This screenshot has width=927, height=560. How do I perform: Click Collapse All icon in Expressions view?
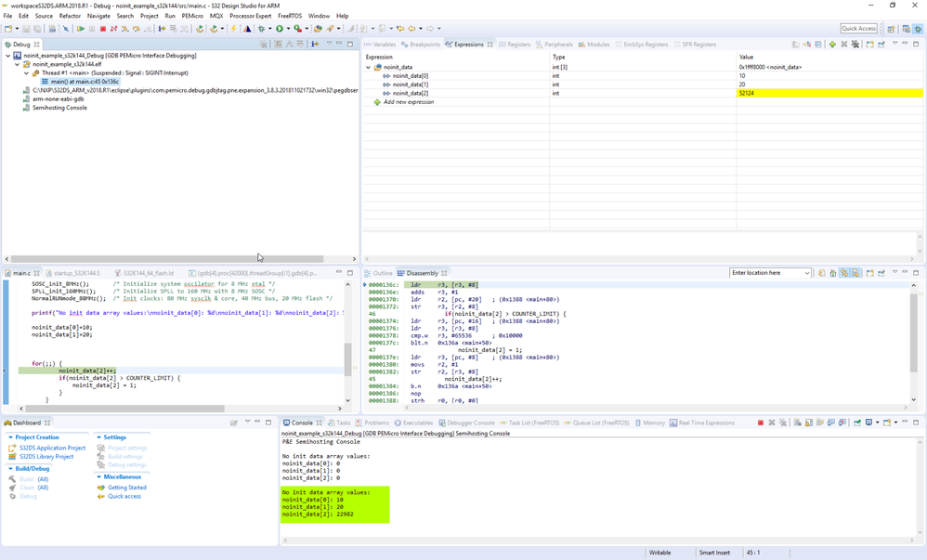[818, 45]
